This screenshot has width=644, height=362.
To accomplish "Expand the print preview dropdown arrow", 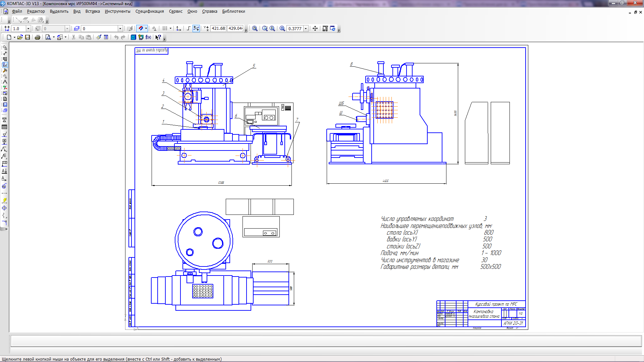I will pos(54,37).
